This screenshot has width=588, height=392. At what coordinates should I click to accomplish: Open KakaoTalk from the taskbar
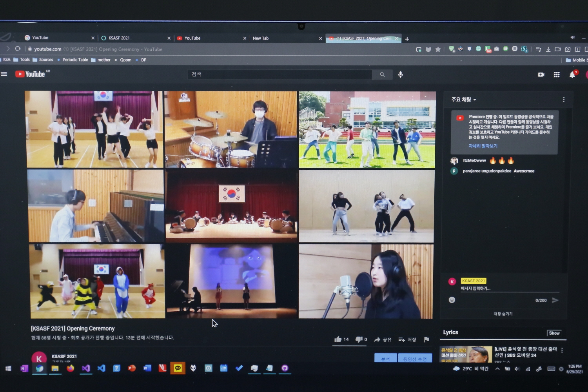[x=178, y=368]
